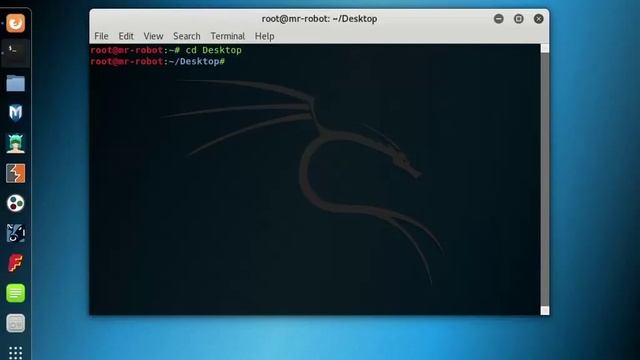The height and width of the screenshot is (360, 640).
Task: Open the red F dock application
Action: point(16,263)
